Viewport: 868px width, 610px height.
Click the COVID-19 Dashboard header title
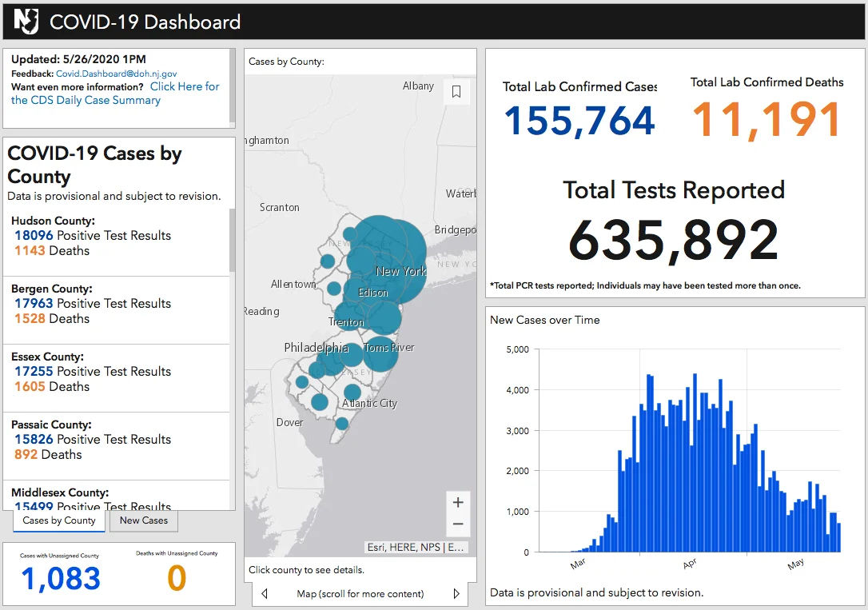(x=145, y=22)
